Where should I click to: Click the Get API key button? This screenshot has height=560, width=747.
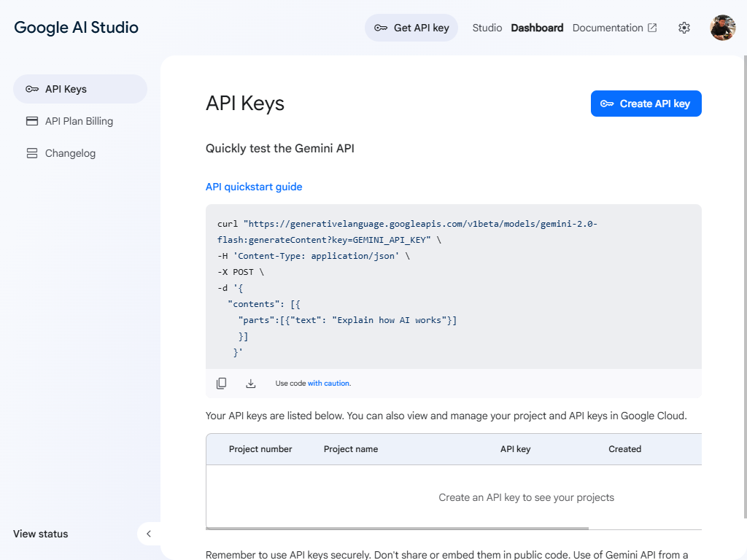(411, 28)
